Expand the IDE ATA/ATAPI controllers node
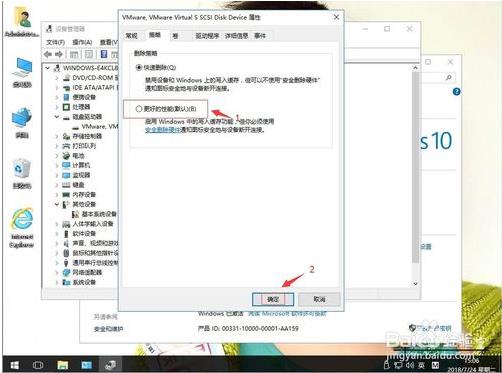Image resolution: width=502 pixels, height=373 pixels. [57, 87]
